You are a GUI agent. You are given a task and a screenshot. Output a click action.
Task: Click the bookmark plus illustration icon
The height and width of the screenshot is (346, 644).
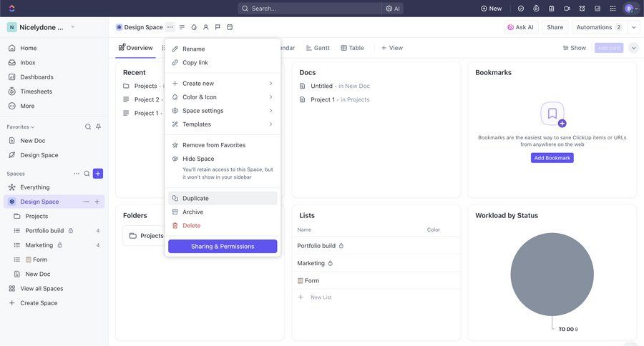553,114
